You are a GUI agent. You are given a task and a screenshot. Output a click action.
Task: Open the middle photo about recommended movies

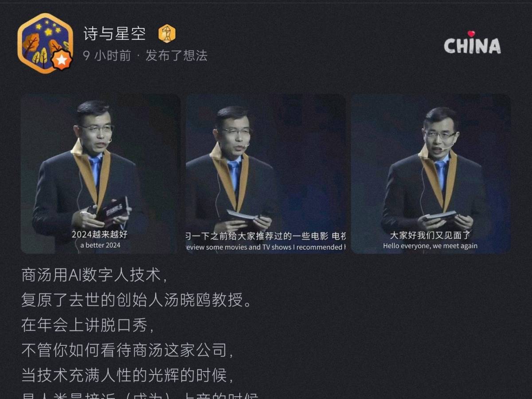pos(266,173)
